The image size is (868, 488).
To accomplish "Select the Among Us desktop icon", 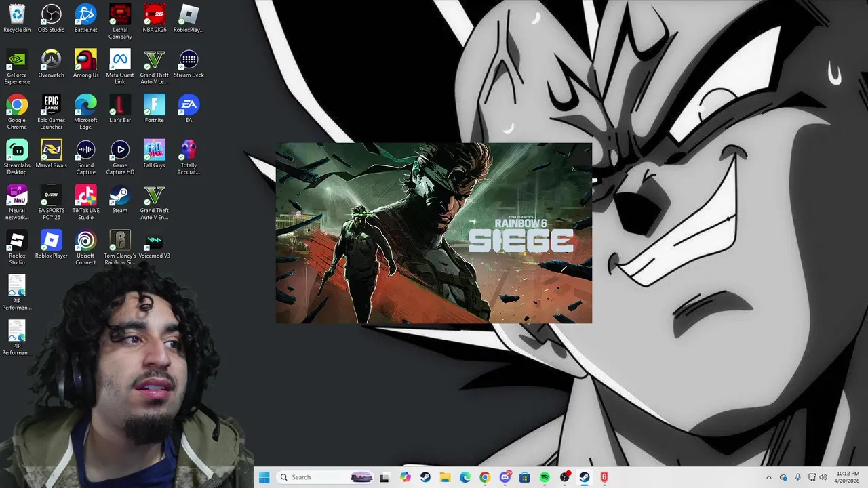I will click(x=85, y=64).
